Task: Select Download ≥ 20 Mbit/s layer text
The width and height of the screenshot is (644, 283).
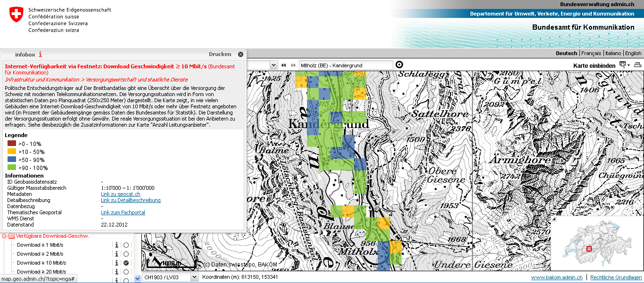Action: point(41,272)
